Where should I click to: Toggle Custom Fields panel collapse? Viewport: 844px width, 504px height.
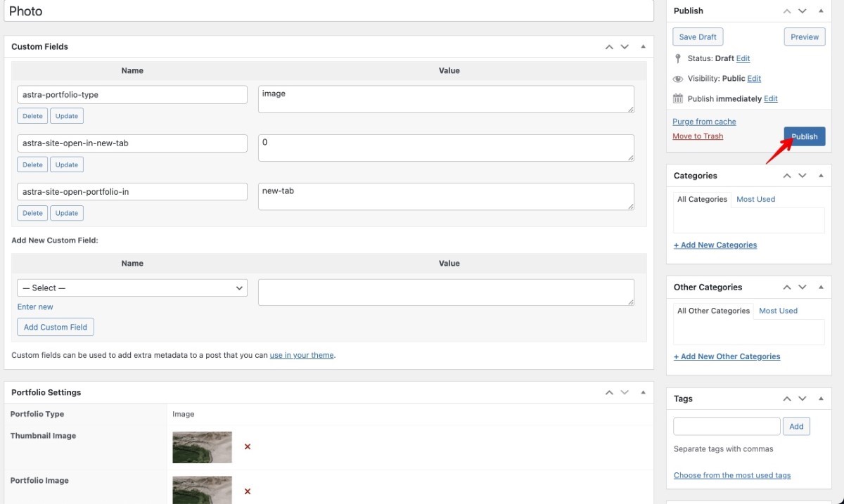point(643,46)
